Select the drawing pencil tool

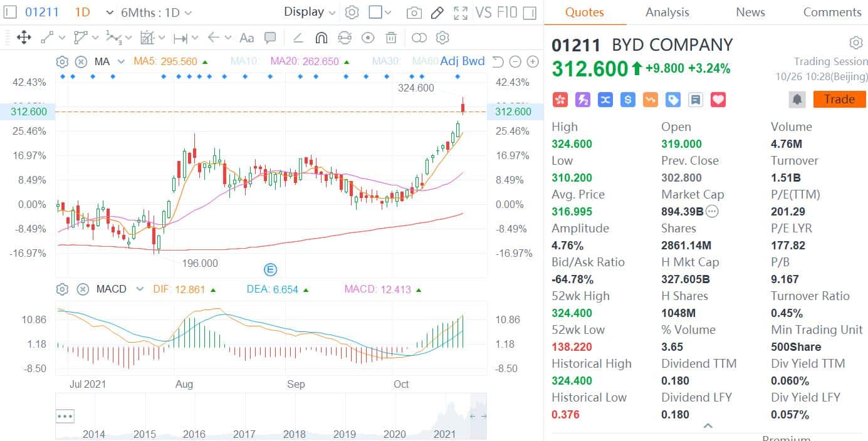pyautogui.click(x=437, y=12)
